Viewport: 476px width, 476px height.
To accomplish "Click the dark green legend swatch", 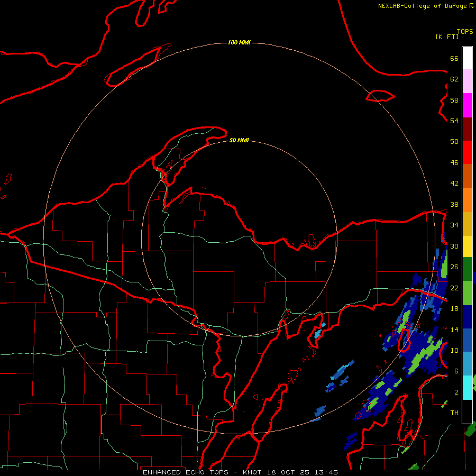I will tap(467, 269).
